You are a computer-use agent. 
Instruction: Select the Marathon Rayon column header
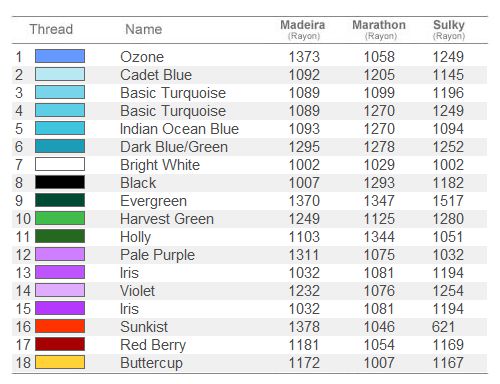(379, 30)
